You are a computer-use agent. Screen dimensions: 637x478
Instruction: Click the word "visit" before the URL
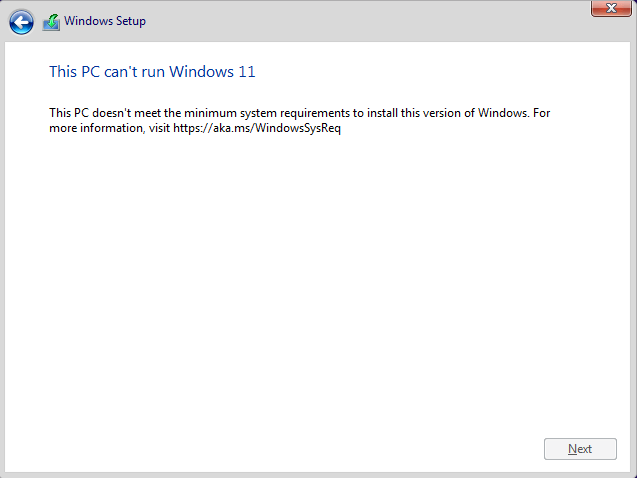click(159, 128)
